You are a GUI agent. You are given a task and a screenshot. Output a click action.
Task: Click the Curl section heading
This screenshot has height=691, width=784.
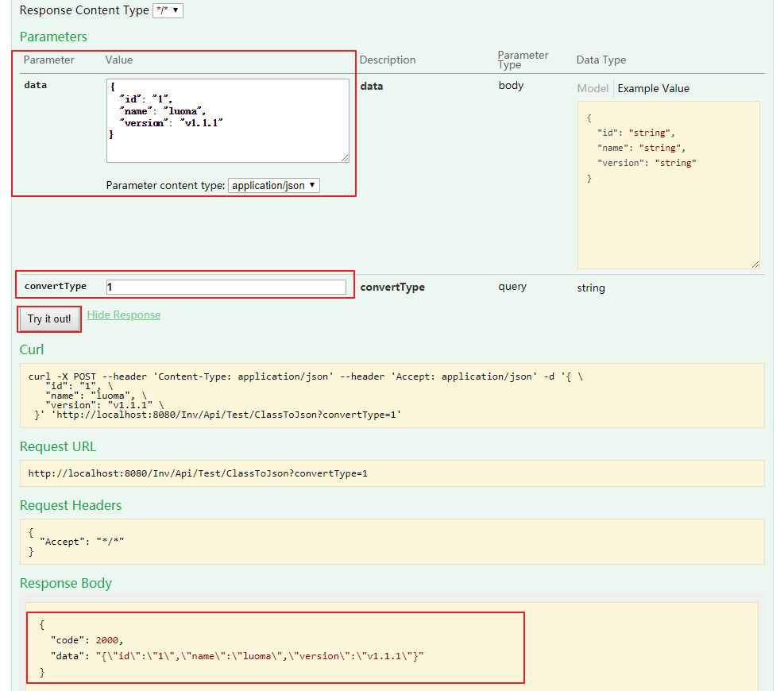pyautogui.click(x=32, y=349)
